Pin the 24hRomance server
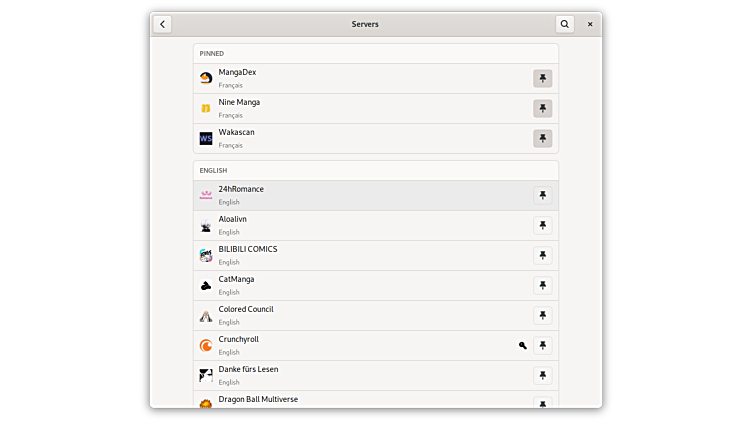The height and width of the screenshot is (423, 752). pos(542,195)
